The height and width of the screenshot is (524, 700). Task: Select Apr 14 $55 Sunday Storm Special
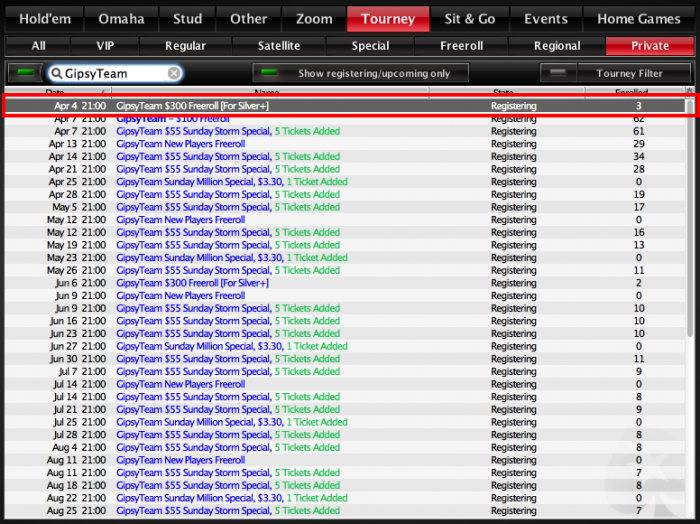point(345,156)
